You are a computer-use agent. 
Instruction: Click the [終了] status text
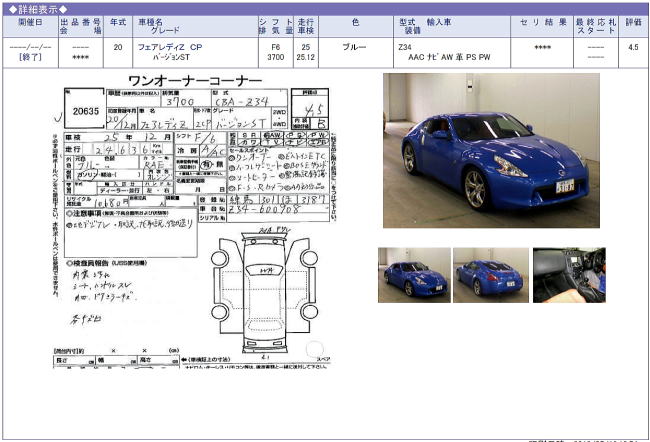click(30, 57)
